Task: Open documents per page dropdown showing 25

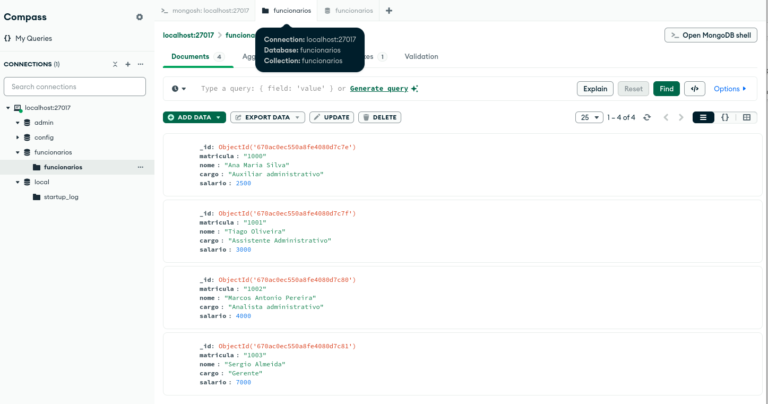Action: pos(589,117)
